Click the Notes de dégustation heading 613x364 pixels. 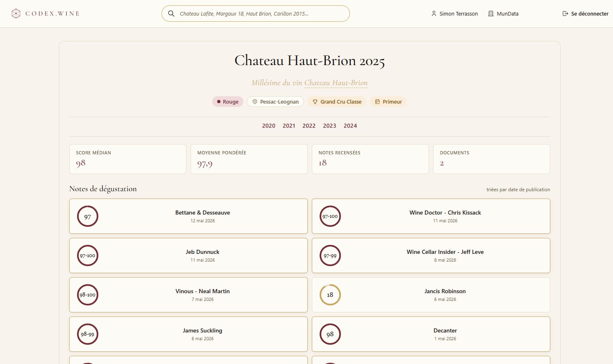[x=103, y=189]
